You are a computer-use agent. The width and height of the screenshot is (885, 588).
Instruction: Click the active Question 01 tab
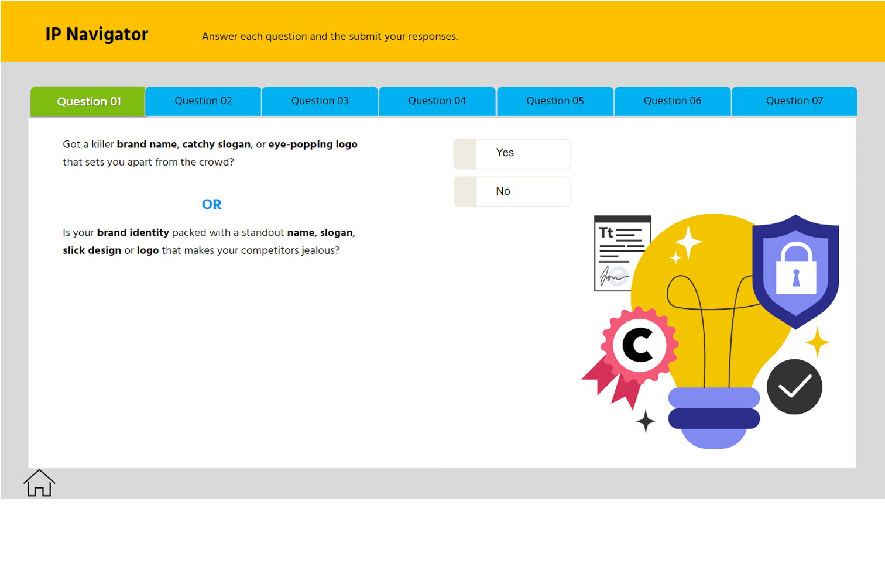[x=89, y=102]
